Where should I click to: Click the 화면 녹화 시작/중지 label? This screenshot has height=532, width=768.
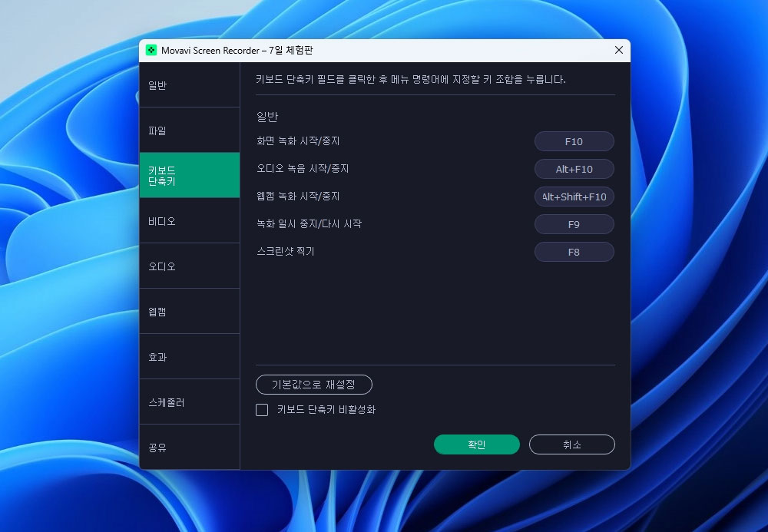[298, 141]
